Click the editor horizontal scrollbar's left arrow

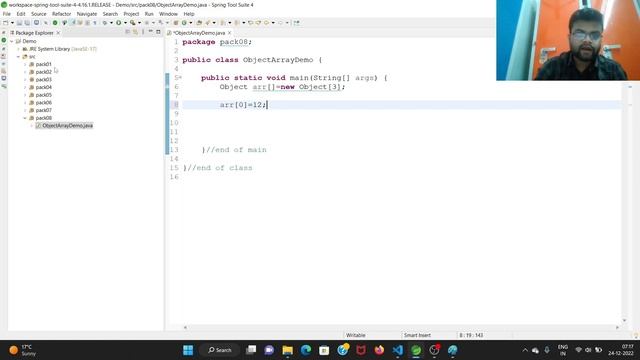pyautogui.click(x=185, y=327)
